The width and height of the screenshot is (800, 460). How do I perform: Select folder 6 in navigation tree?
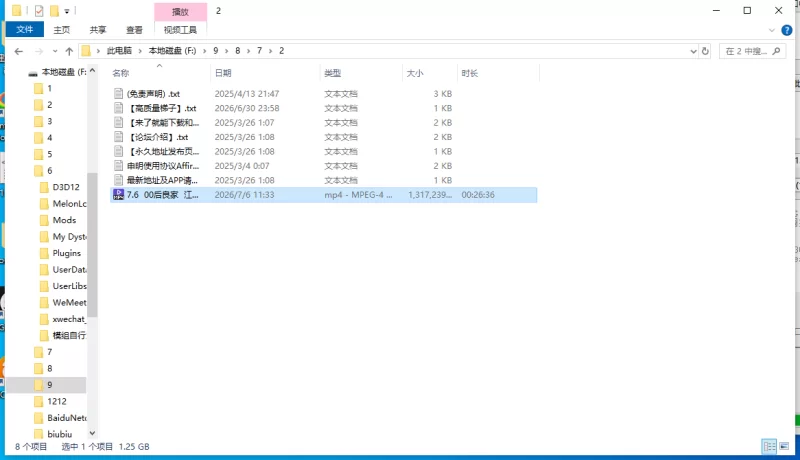49,170
